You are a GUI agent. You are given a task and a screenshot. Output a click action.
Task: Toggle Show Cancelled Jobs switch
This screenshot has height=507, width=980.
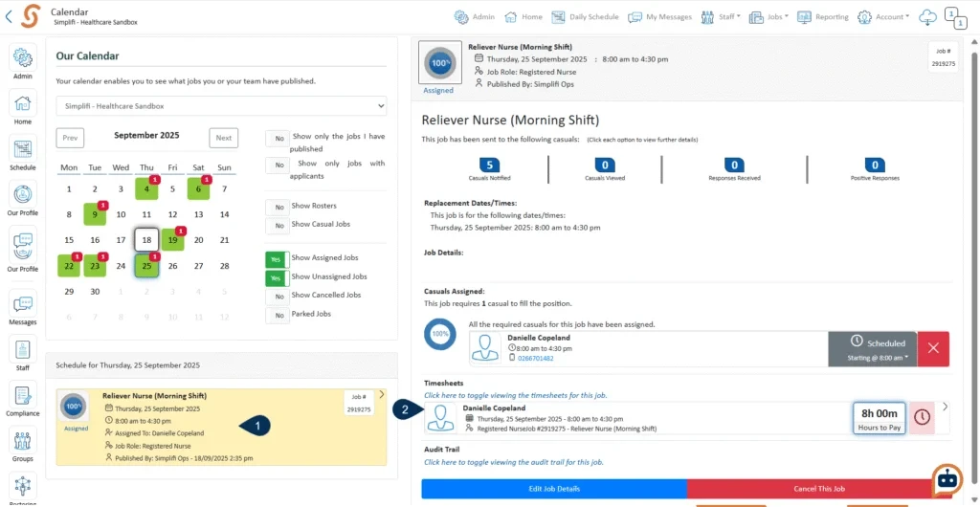(278, 297)
